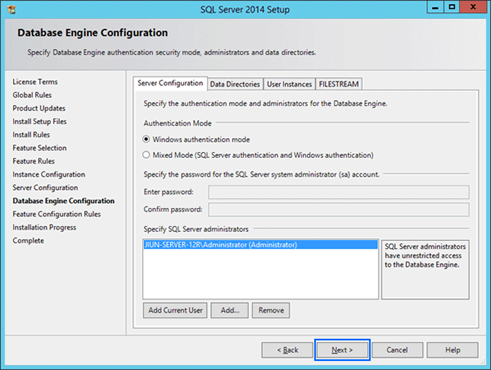Screen dimensions: 491x370
Task: Click Product Updates step in sidebar
Action: click(x=39, y=108)
